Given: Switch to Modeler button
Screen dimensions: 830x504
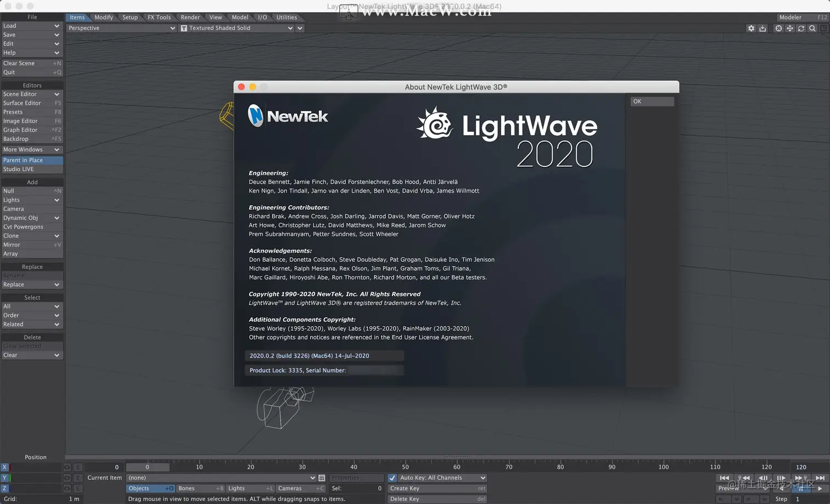Looking at the screenshot, I should 803,17.
